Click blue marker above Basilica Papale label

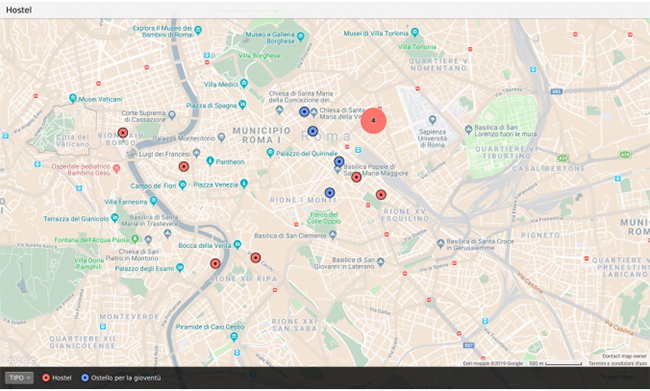tap(339, 161)
